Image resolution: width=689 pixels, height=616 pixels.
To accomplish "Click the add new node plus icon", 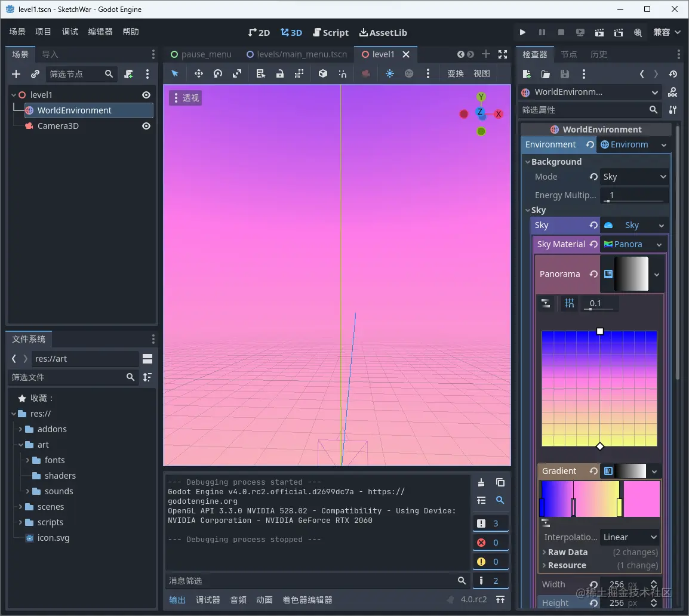I will 16,74.
